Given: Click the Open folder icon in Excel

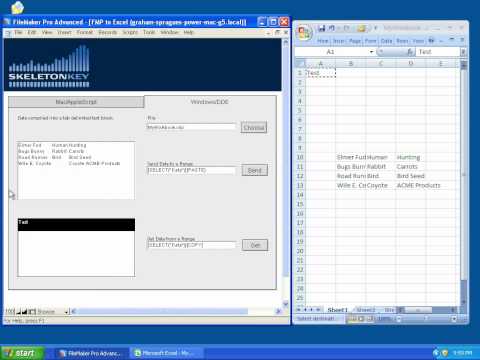Looking at the screenshot, I should point(361,29).
